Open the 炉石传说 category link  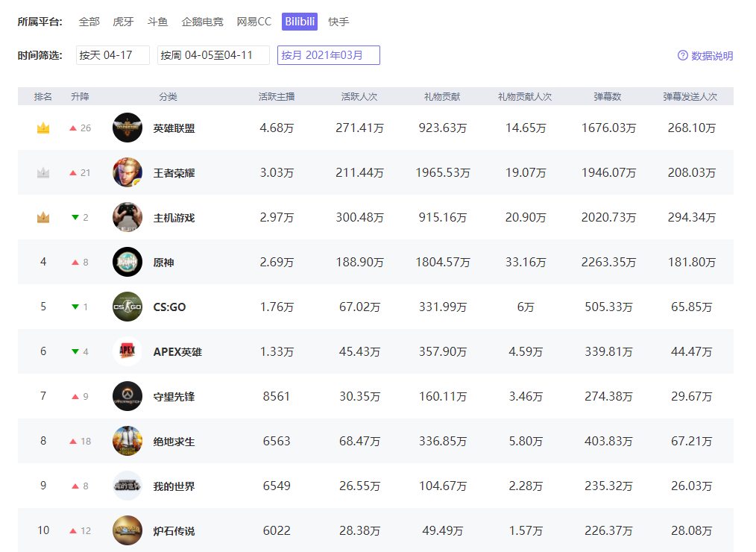click(x=174, y=531)
